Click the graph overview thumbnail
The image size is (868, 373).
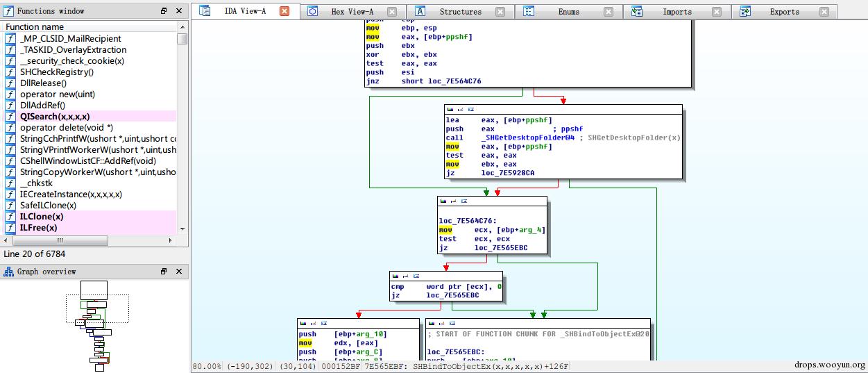click(x=94, y=323)
